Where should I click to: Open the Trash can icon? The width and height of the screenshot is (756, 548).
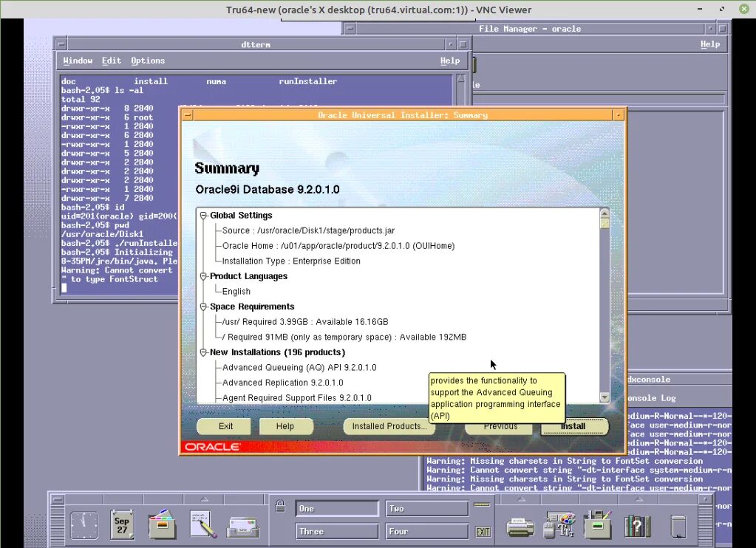(x=678, y=526)
